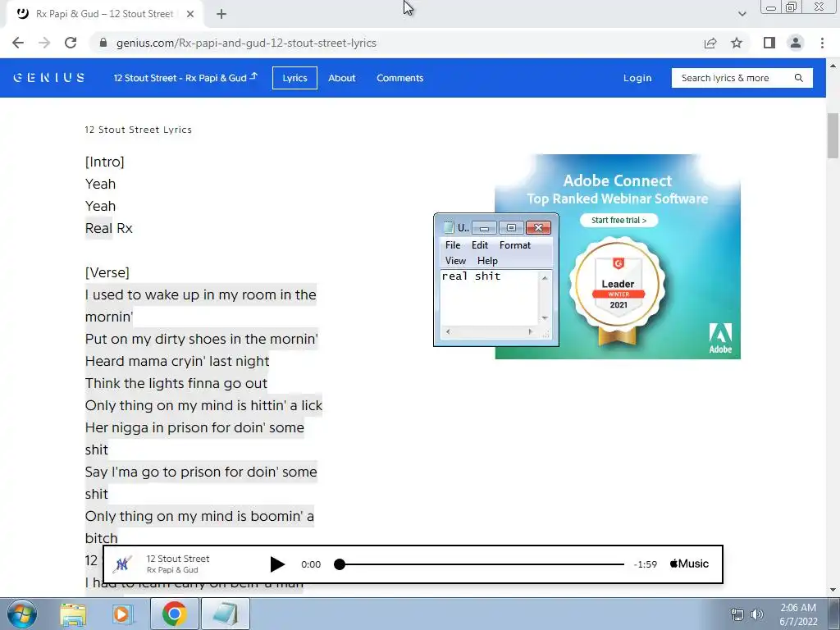Click lyric 'Put on my dirty shoes in the mornin''
This screenshot has width=840, height=630.
click(x=202, y=339)
